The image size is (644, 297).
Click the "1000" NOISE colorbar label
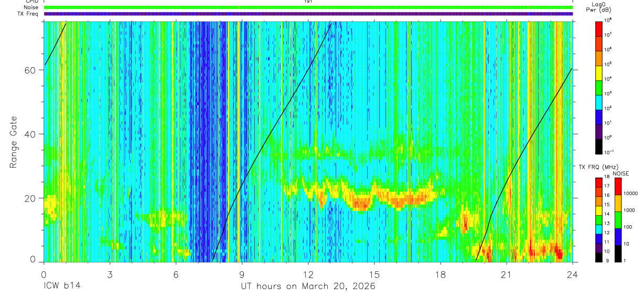coord(630,211)
